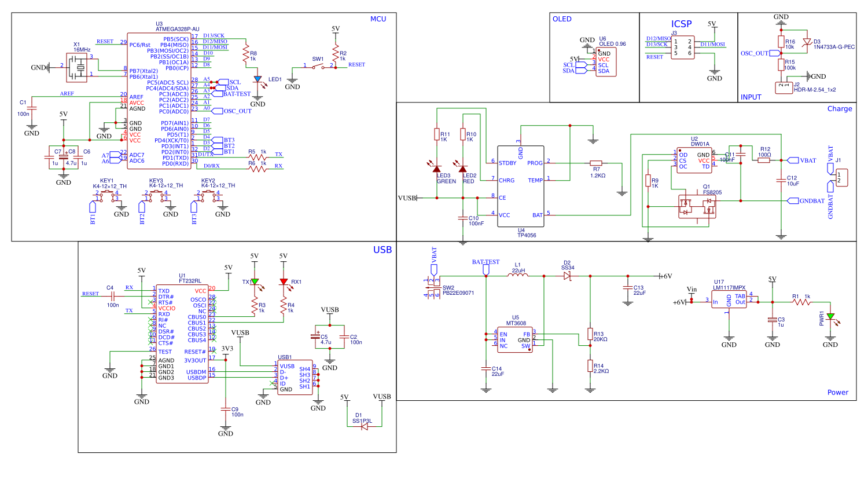
Task: Click the D13/SCK net label on PB5
Action: pos(214,36)
